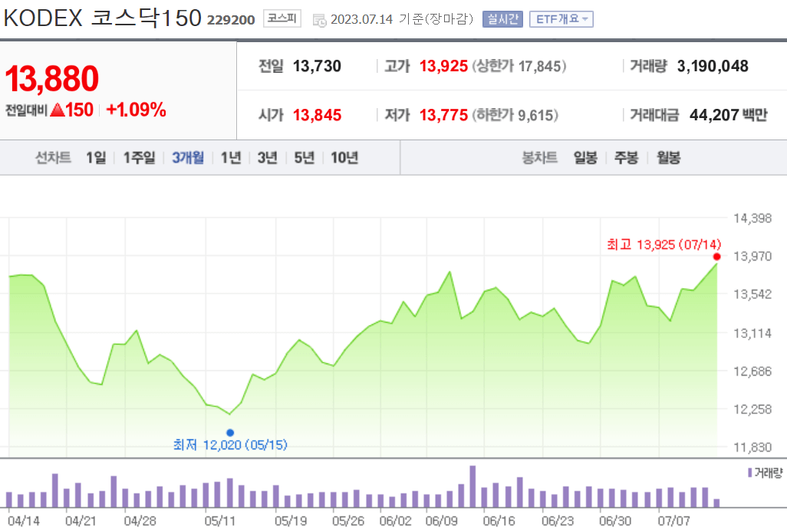Click the current price 13,880
Screen dimensions: 787x532
point(51,79)
